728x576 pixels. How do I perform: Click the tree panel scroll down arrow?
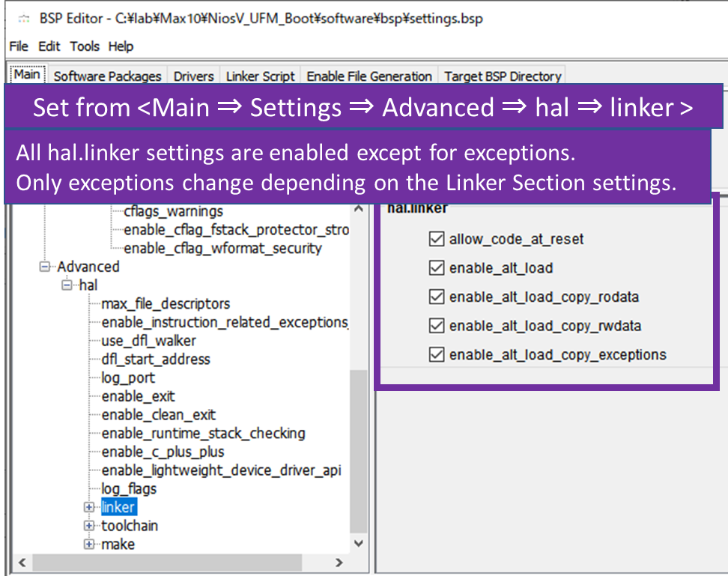[359, 544]
